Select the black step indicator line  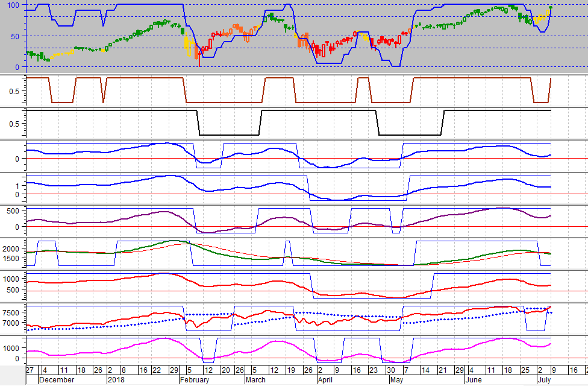point(229,134)
